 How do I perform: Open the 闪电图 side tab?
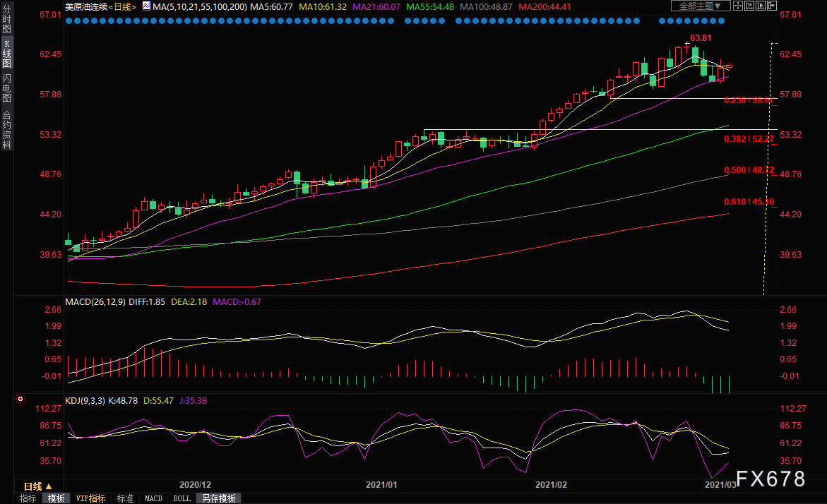(x=7, y=88)
